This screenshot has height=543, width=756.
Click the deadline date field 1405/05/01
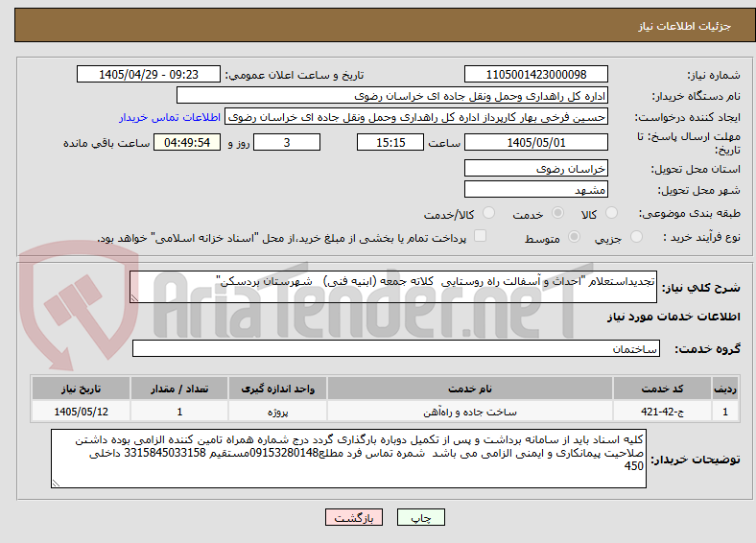tap(536, 143)
